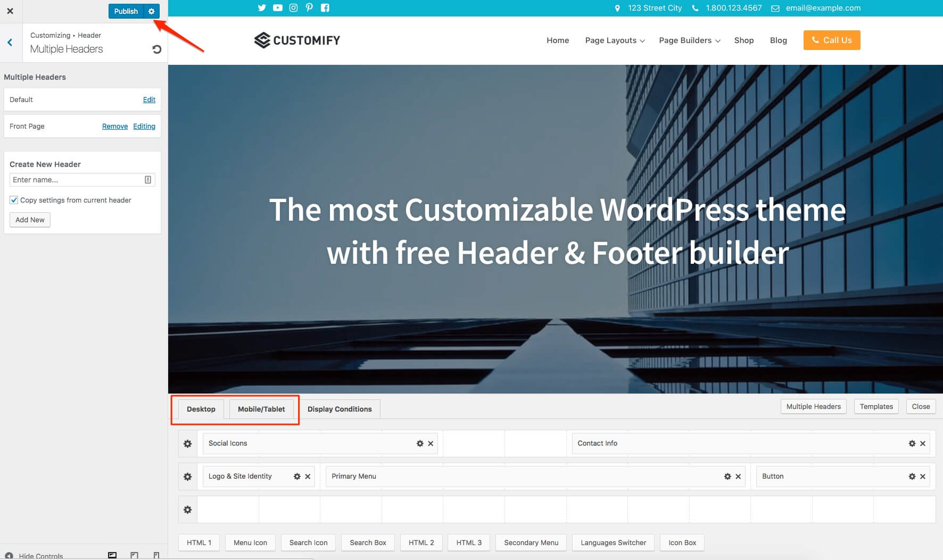Go back using the left chevron arrow
This screenshot has height=560, width=943.
click(x=10, y=43)
